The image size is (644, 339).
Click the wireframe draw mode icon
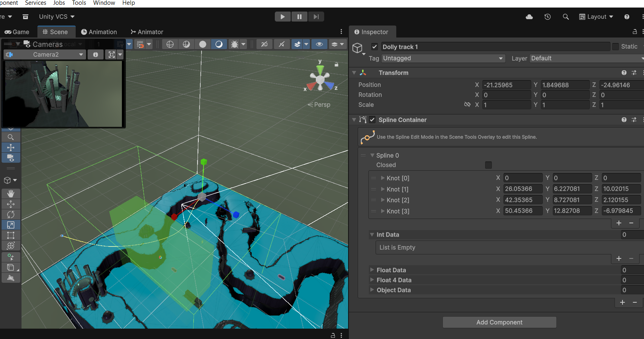pos(170,44)
